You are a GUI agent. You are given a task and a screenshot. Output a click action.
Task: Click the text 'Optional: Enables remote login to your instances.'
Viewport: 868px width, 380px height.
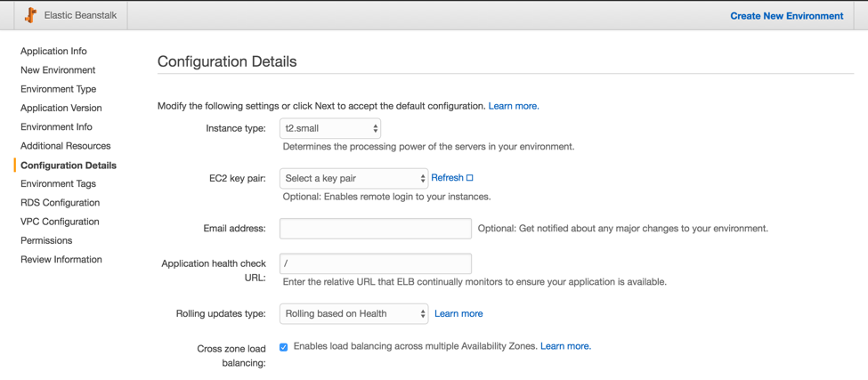coord(387,197)
